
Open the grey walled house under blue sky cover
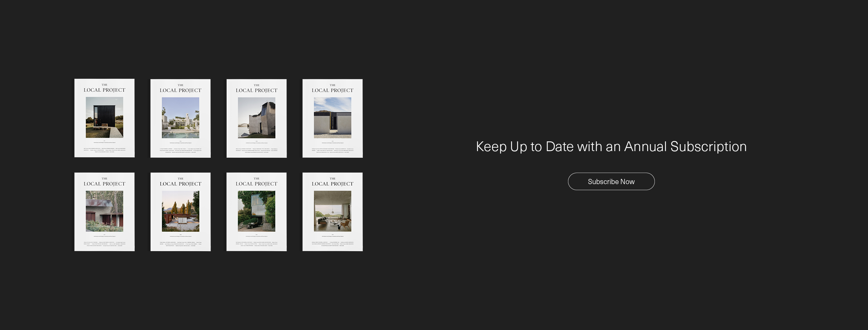click(x=333, y=118)
